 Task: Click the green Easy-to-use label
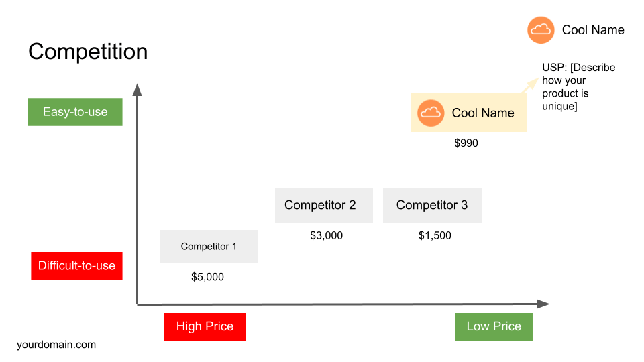(75, 112)
